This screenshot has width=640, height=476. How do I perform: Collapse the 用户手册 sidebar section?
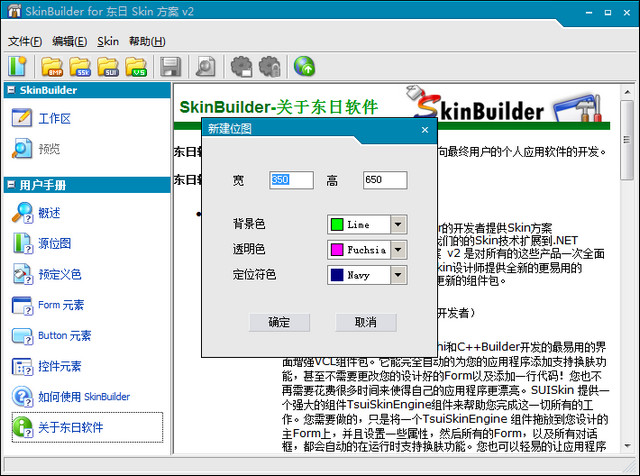[x=10, y=185]
